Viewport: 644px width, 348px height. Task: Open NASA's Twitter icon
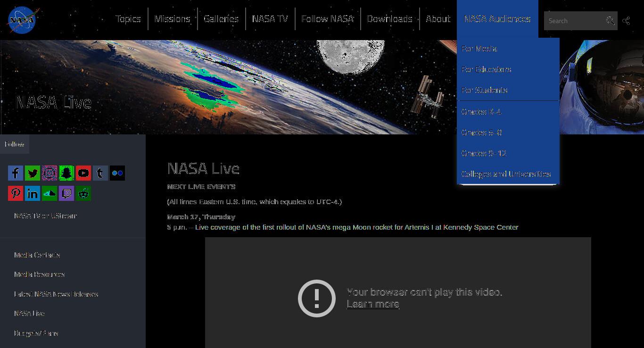pos(33,173)
